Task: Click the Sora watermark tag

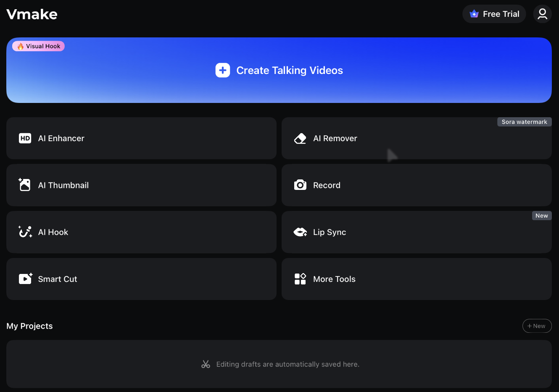Action: (524, 122)
